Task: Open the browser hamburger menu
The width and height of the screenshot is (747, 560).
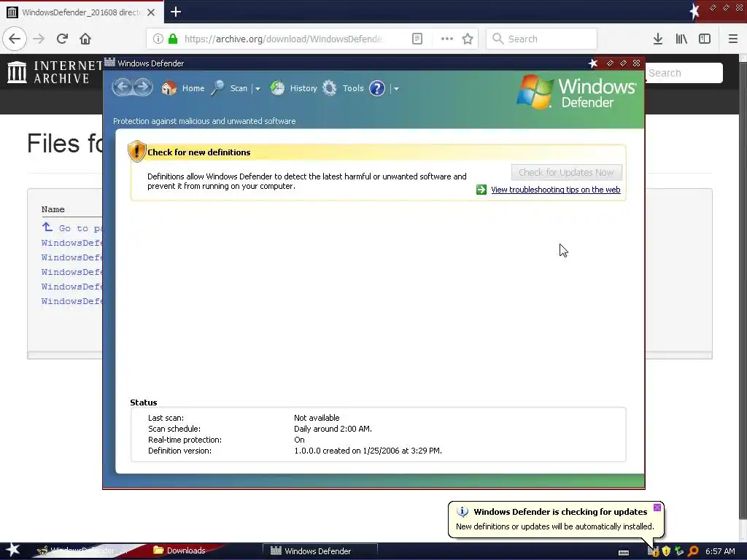Action: coord(732,39)
